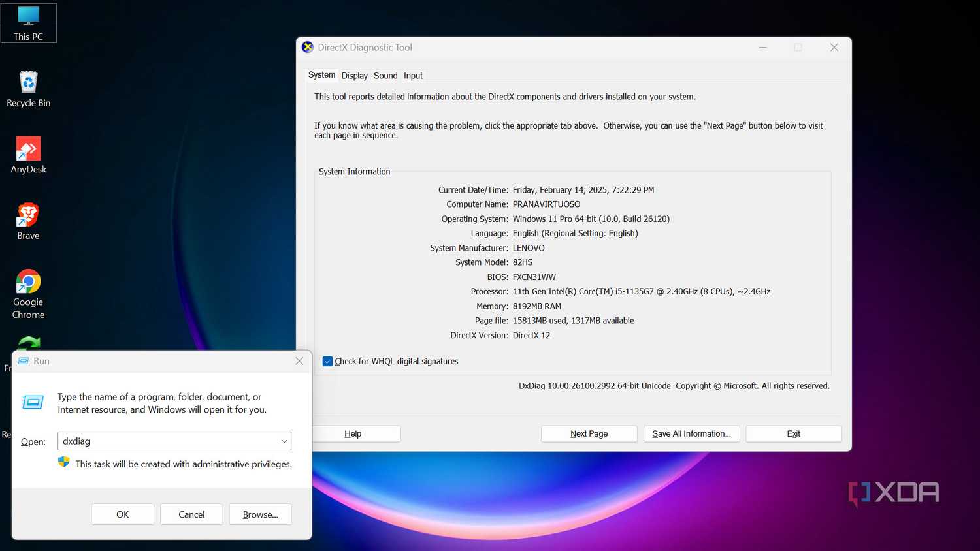Screen dimensions: 980x551
Task: Click the Operating System value Windows 11 Pro
Action: (x=591, y=219)
